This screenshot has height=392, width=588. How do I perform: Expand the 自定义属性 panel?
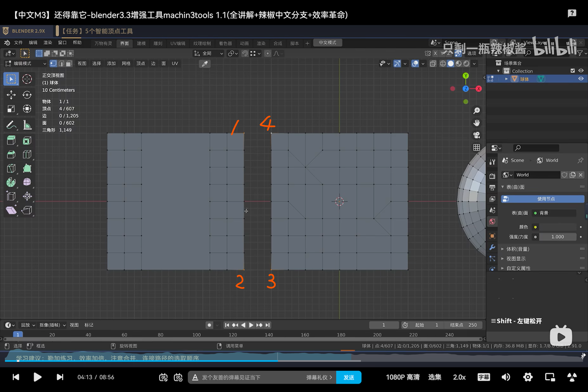pos(503,268)
